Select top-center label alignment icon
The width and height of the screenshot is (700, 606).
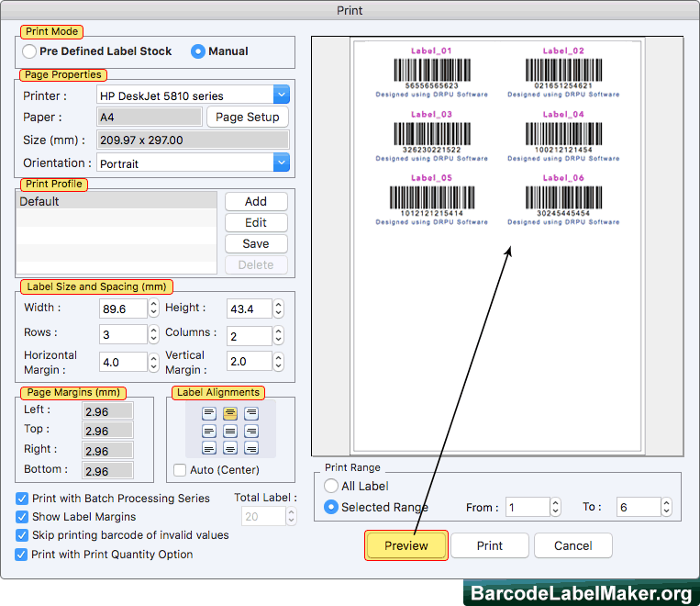point(230,413)
